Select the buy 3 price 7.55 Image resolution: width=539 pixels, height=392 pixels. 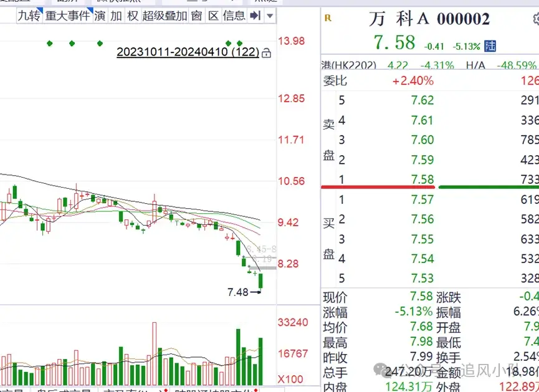422,239
